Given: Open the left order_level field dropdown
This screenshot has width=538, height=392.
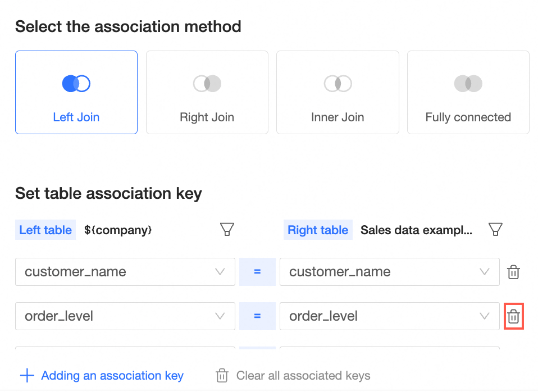Looking at the screenshot, I should (x=125, y=316).
